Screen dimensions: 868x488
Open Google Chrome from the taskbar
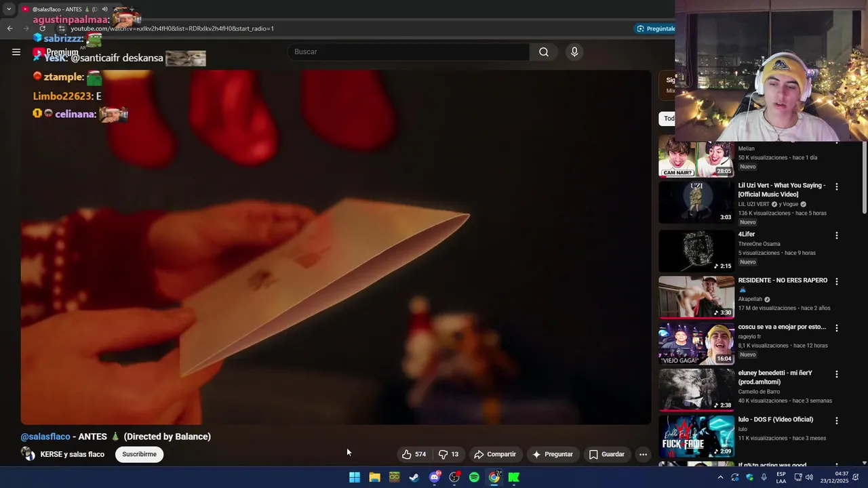[x=494, y=477]
